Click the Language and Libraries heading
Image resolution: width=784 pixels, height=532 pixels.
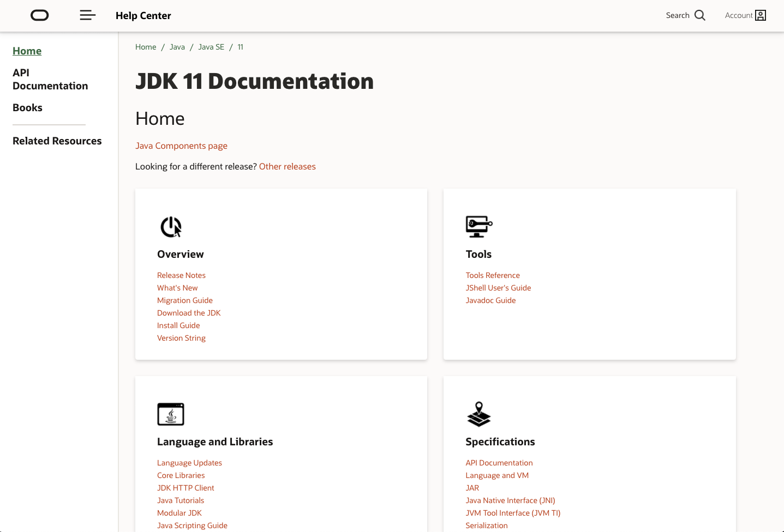[215, 442]
